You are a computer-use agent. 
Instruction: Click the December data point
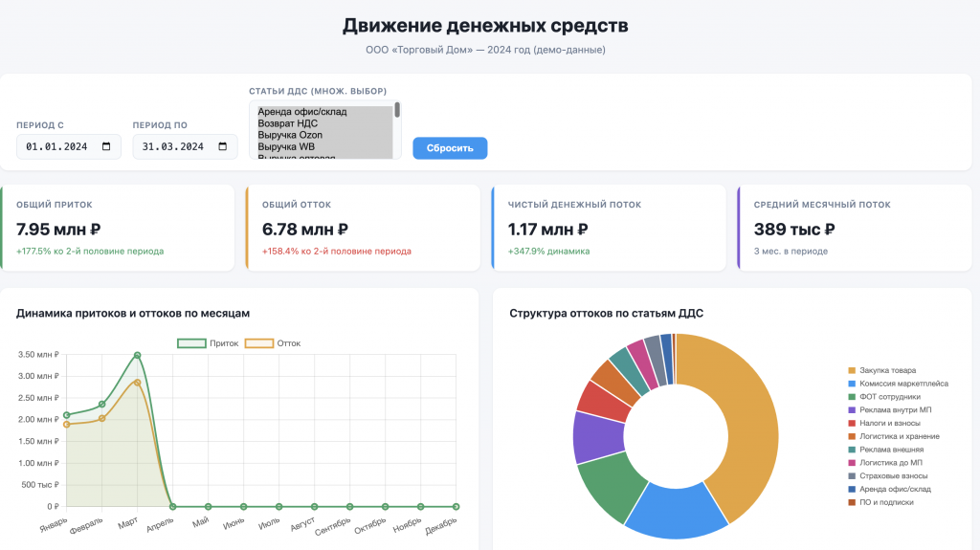[457, 507]
